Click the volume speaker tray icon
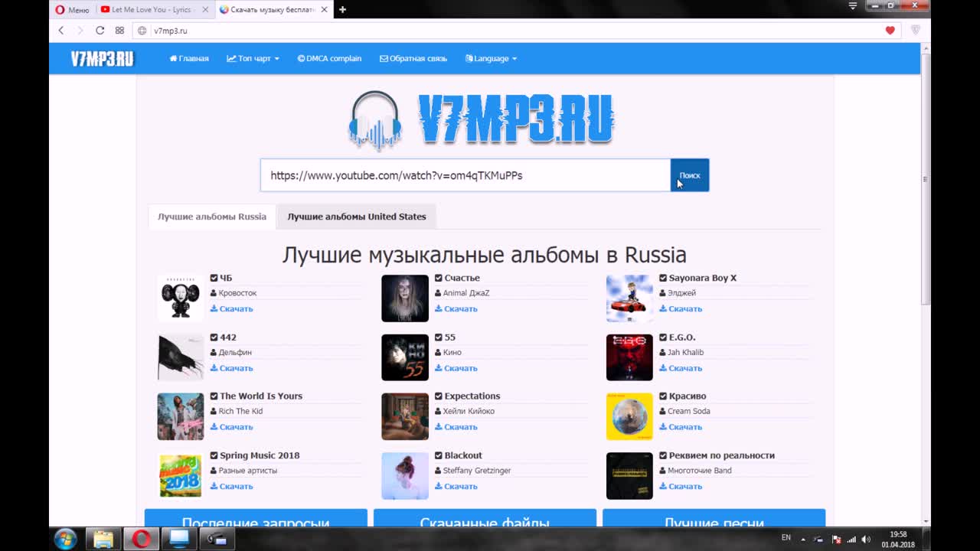The width and height of the screenshot is (980, 551). 866,540
